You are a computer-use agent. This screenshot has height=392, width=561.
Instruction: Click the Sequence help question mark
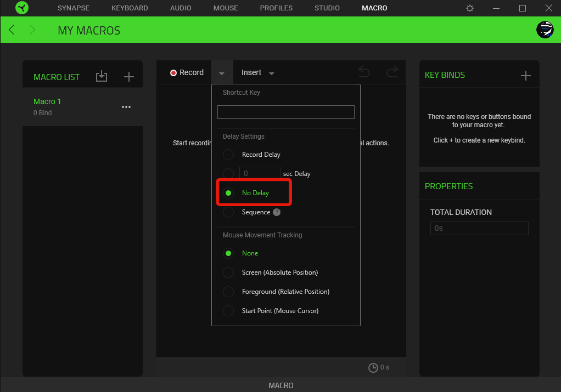(x=277, y=212)
